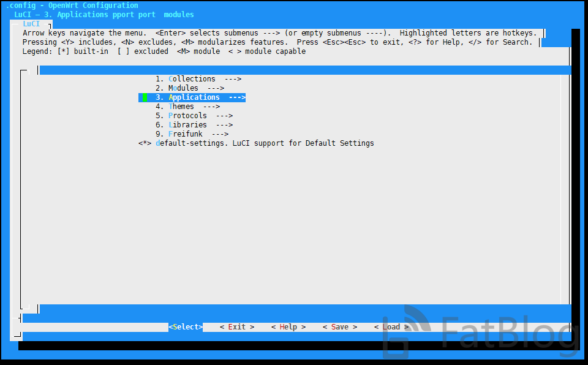Click the LuCI dialog title label
588x365 pixels.
(x=31, y=24)
